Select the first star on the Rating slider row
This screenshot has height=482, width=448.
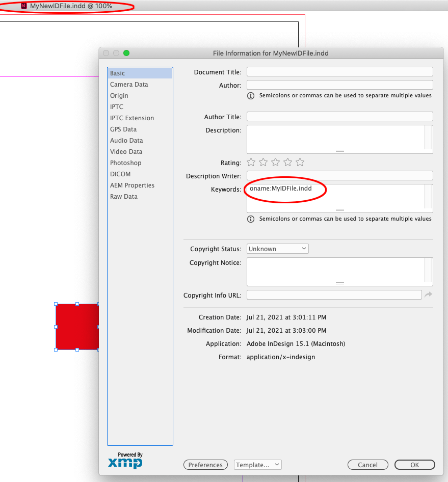click(x=251, y=162)
